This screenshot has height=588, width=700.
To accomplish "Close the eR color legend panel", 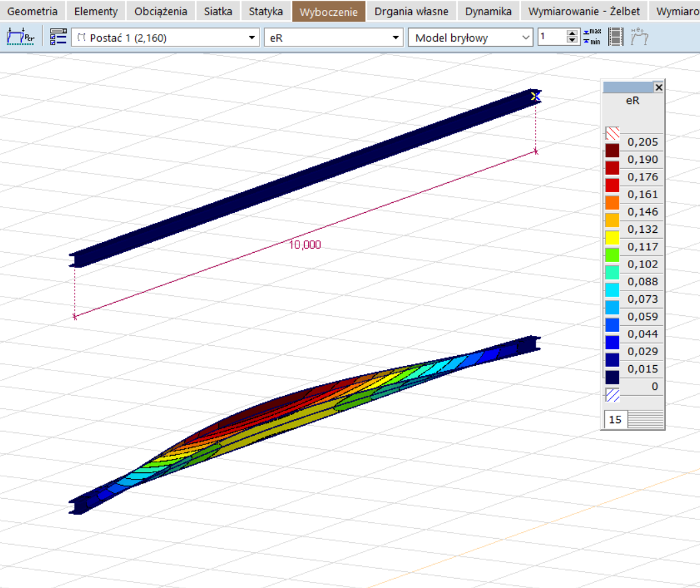I will [659, 87].
